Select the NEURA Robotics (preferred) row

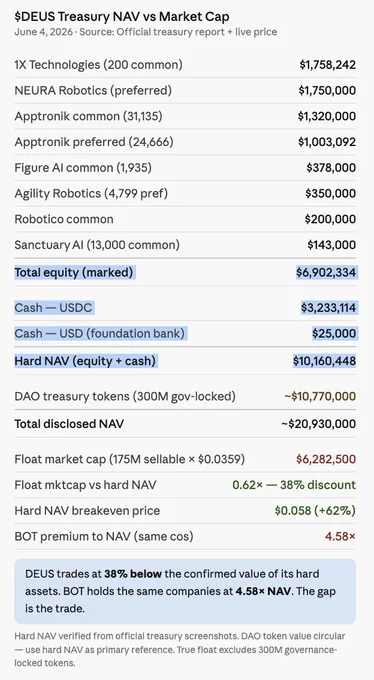(185, 90)
